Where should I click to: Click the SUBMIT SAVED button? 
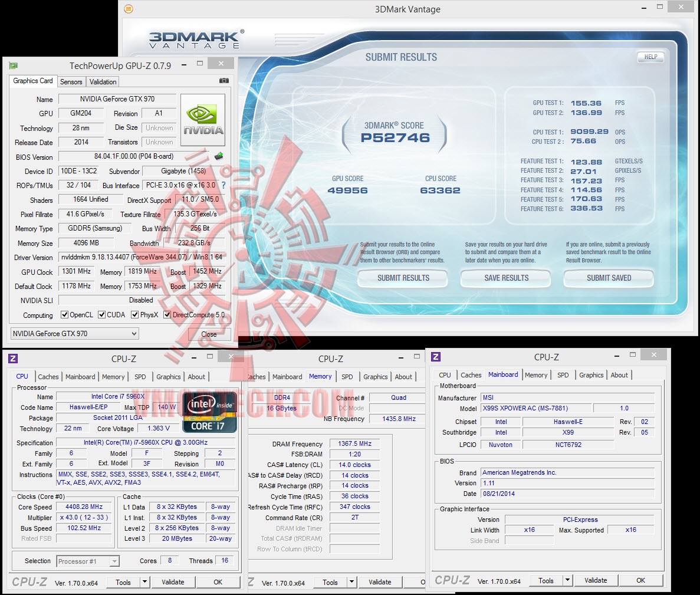pyautogui.click(x=609, y=278)
